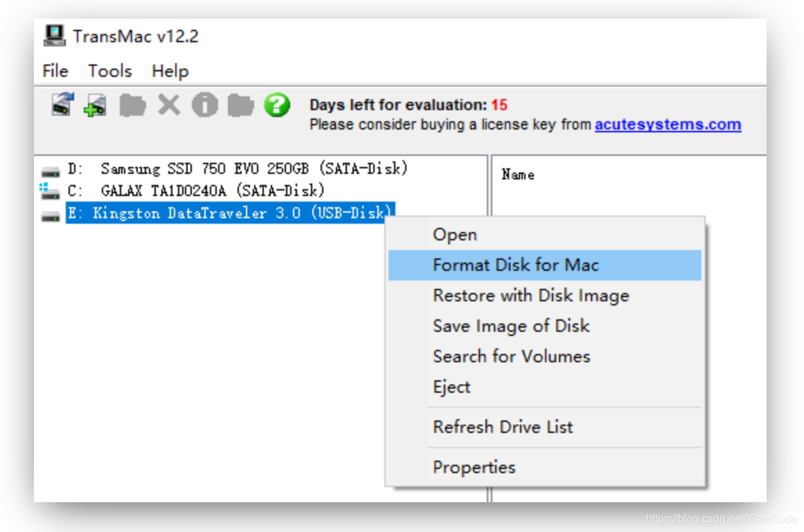
Task: Click the info toolbar icon
Action: tap(204, 105)
